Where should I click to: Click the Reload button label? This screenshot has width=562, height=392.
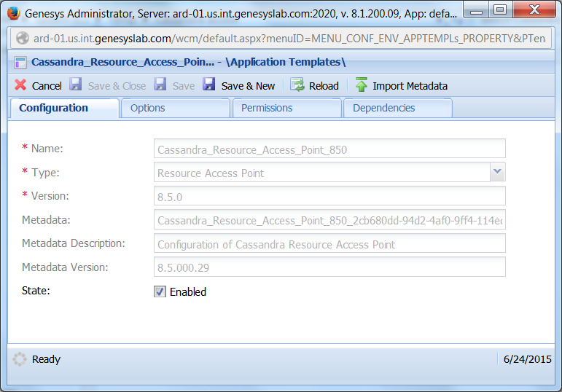tap(324, 86)
